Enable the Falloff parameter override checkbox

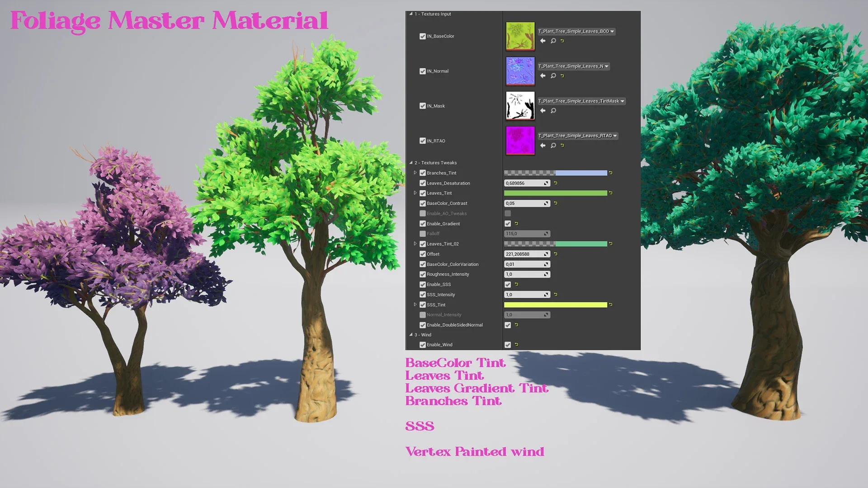[x=422, y=234]
